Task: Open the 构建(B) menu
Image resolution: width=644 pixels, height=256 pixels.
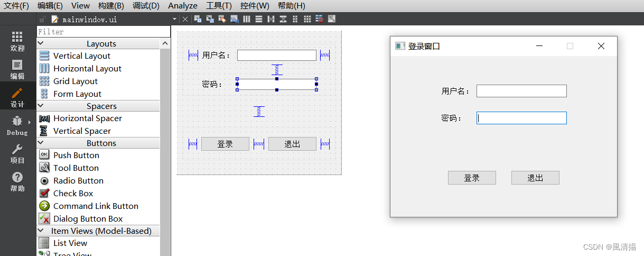Action: click(111, 6)
